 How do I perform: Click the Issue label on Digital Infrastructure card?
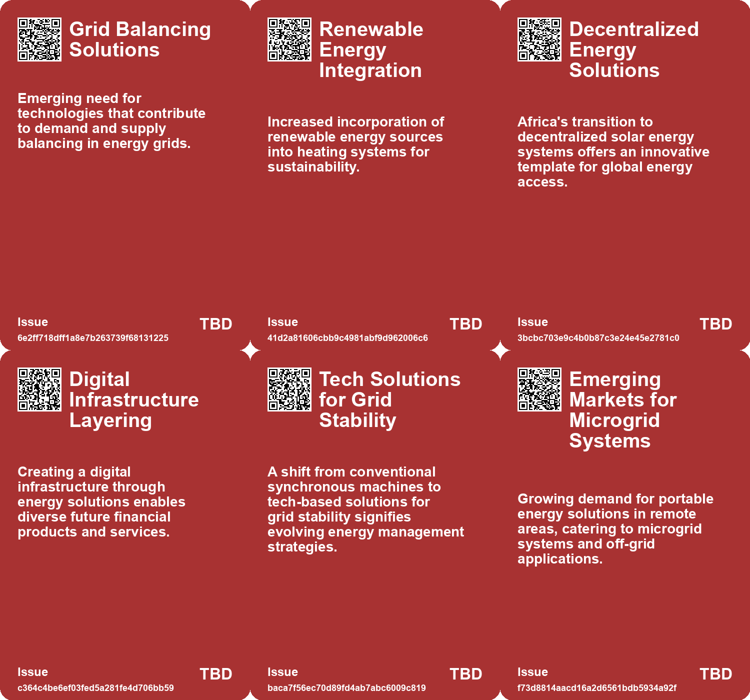(33, 672)
